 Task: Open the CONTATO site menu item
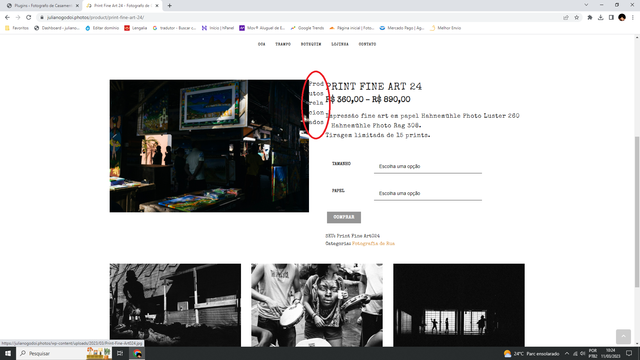click(x=367, y=44)
